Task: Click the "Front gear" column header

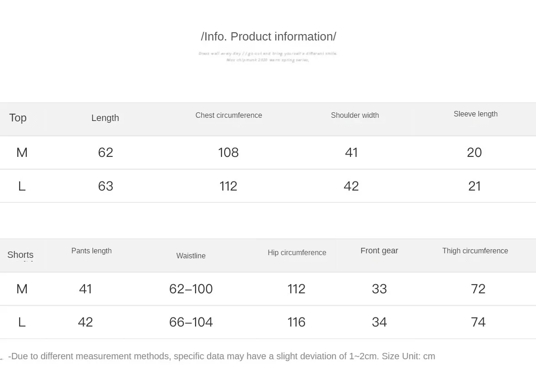Action: (379, 251)
